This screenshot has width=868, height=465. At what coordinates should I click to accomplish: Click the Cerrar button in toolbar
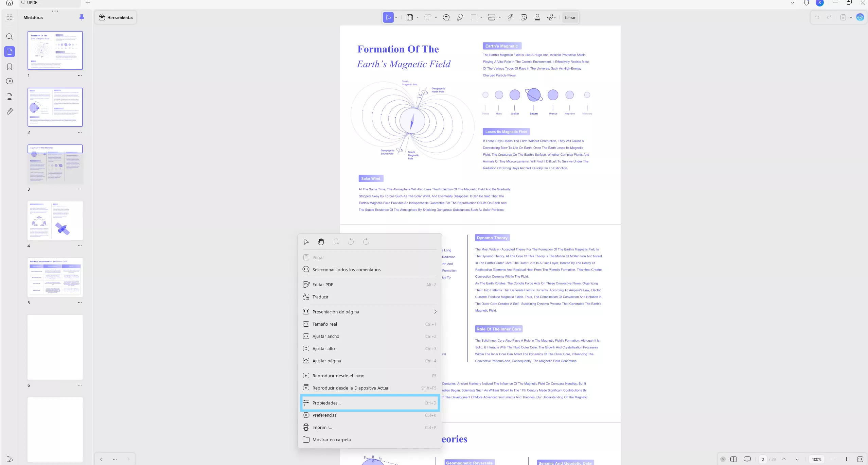570,17
